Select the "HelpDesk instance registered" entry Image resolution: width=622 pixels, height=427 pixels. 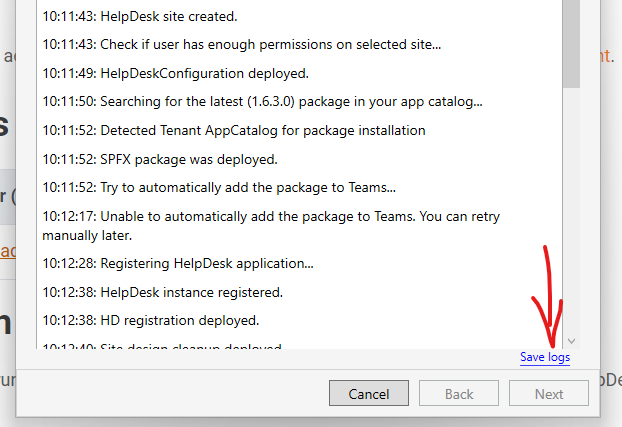[162, 292]
